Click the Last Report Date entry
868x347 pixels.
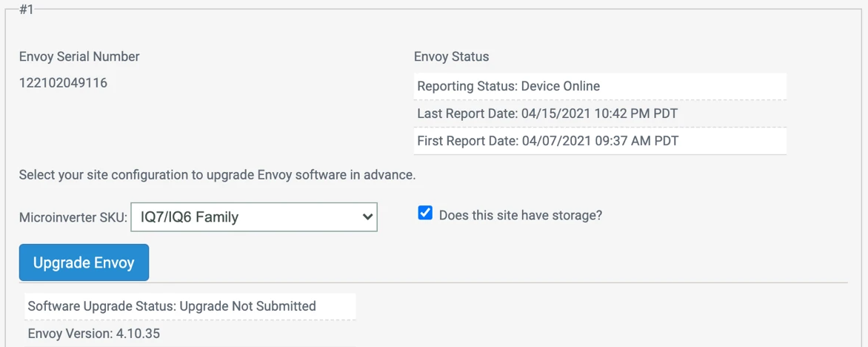[x=600, y=113]
